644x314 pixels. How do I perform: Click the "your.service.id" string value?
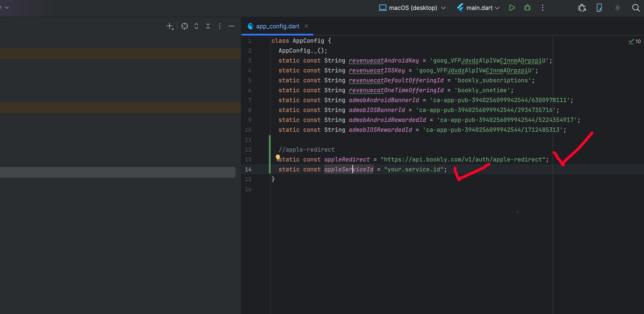(414, 169)
